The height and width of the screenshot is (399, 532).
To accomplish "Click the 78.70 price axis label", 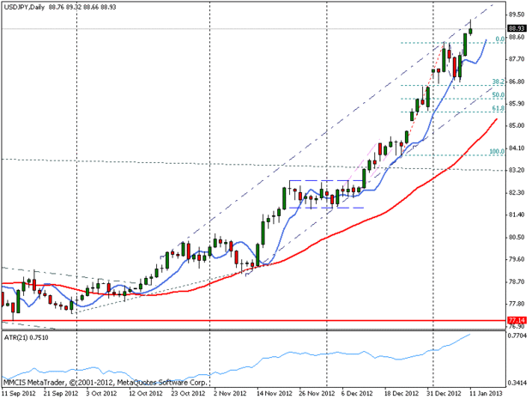I will [x=517, y=281].
